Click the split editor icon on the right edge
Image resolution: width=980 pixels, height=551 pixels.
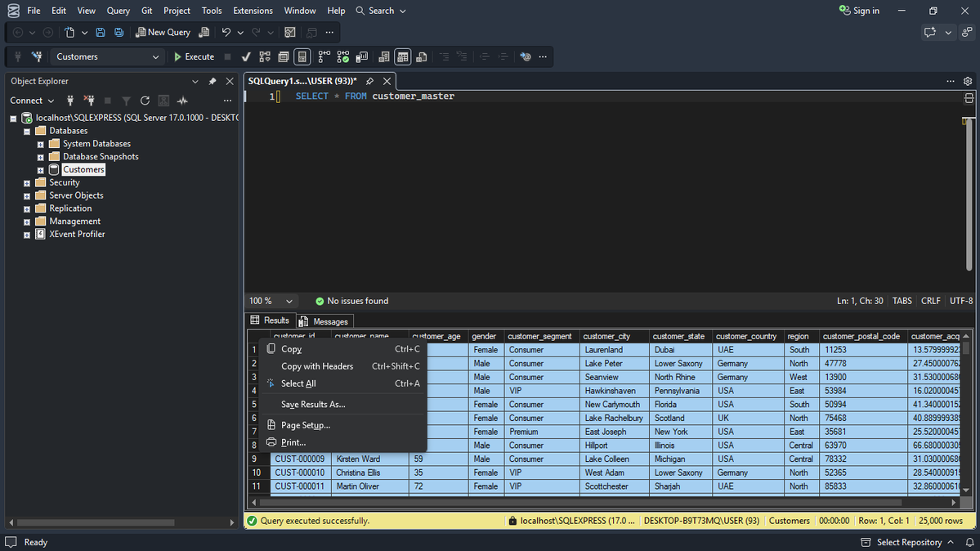pyautogui.click(x=969, y=98)
